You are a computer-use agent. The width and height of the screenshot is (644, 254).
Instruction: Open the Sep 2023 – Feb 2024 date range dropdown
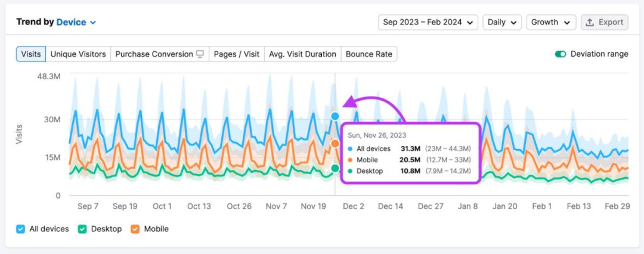pyautogui.click(x=429, y=22)
